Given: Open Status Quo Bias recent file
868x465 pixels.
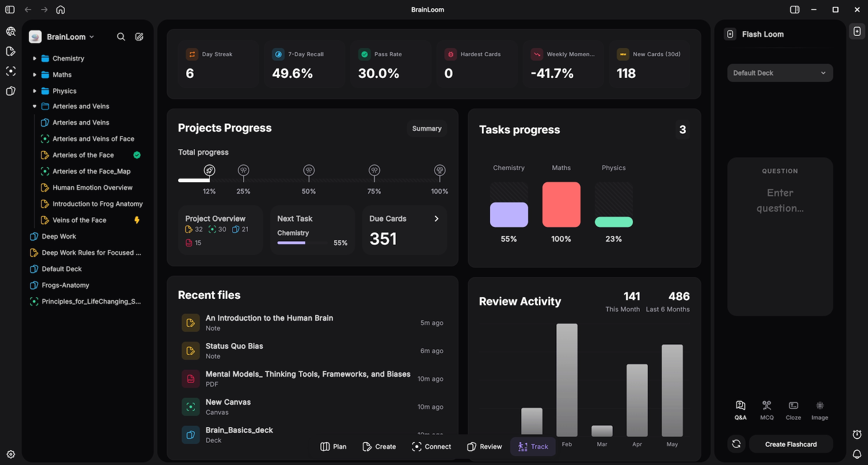Looking at the screenshot, I should (x=312, y=351).
